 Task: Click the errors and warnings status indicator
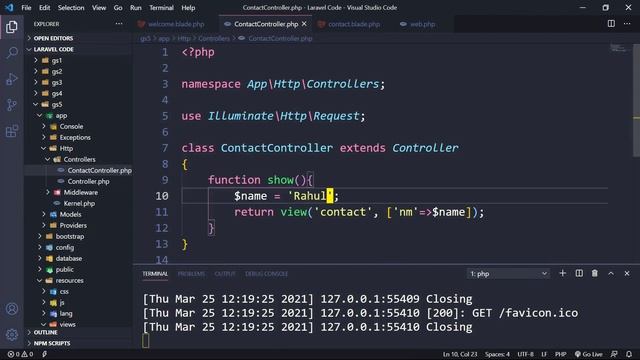point(20,354)
